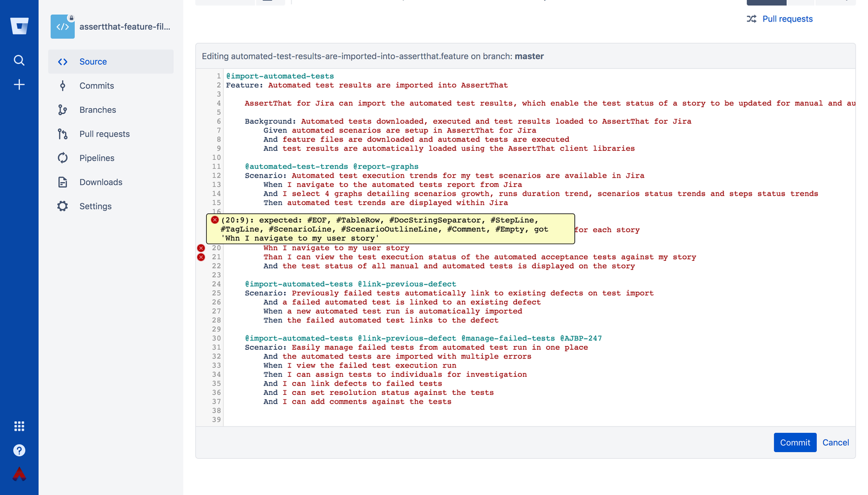Click the repository code avatar icon
The height and width of the screenshot is (495, 868).
click(63, 26)
